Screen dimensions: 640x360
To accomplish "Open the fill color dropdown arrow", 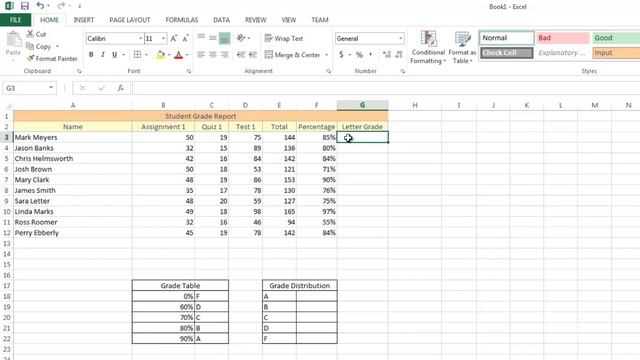I will click(169, 55).
